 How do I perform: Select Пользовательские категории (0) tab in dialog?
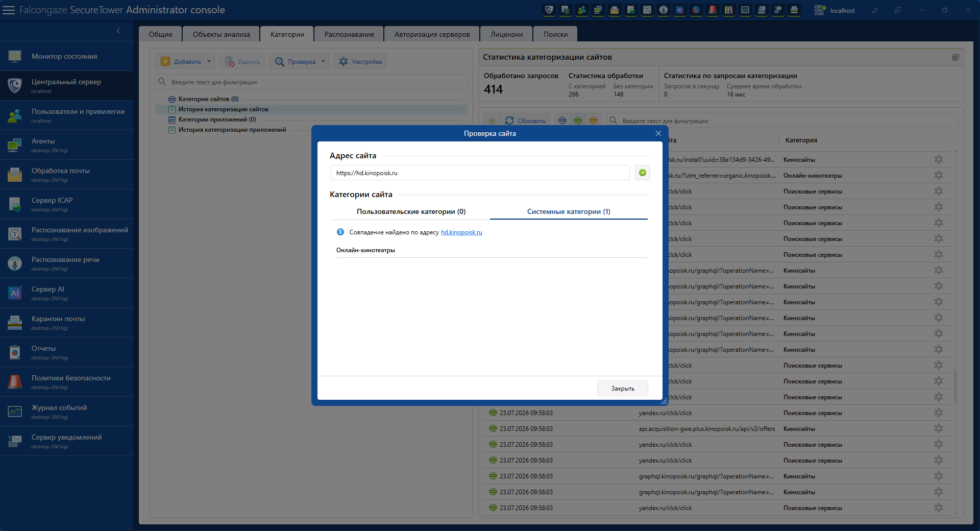[411, 211]
